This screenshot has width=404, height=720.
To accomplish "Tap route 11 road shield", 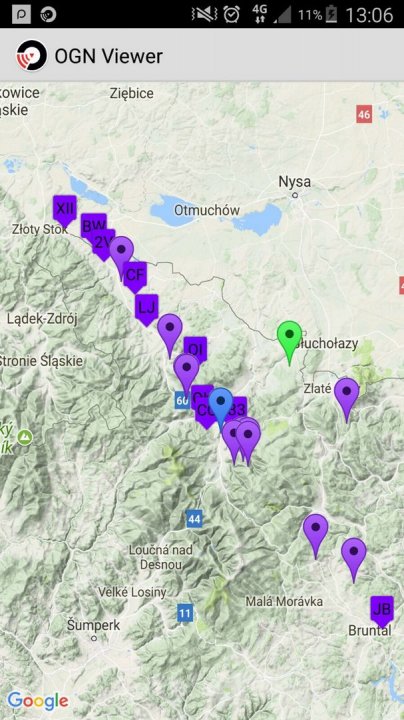I will coord(185,613).
